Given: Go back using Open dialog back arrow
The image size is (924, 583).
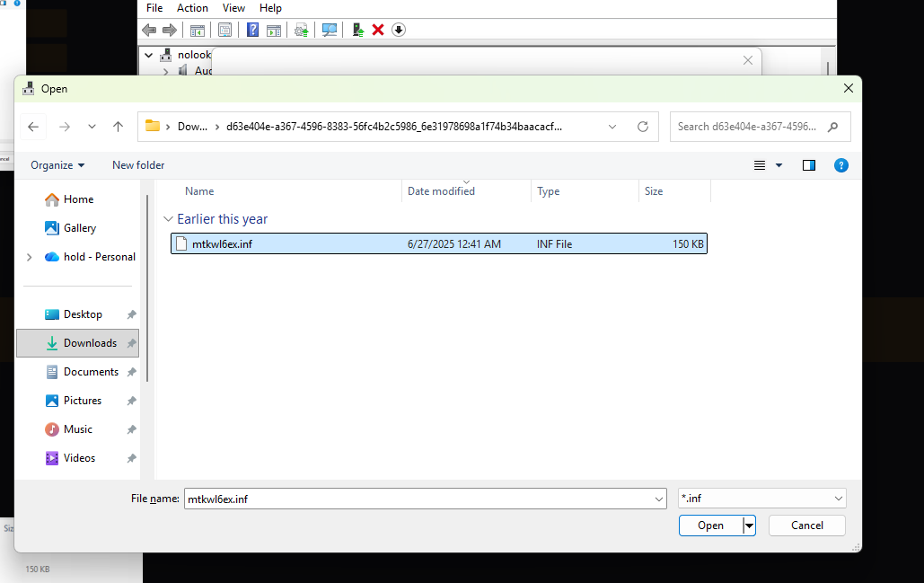Looking at the screenshot, I should tap(33, 127).
